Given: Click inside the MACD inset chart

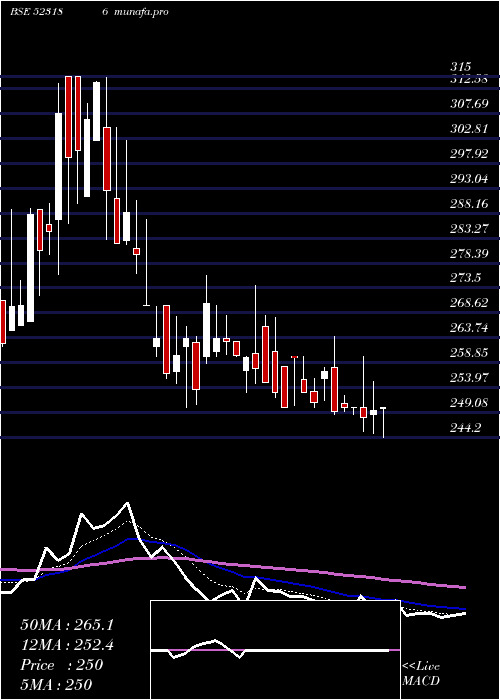Looking at the screenshot, I should [275, 650].
